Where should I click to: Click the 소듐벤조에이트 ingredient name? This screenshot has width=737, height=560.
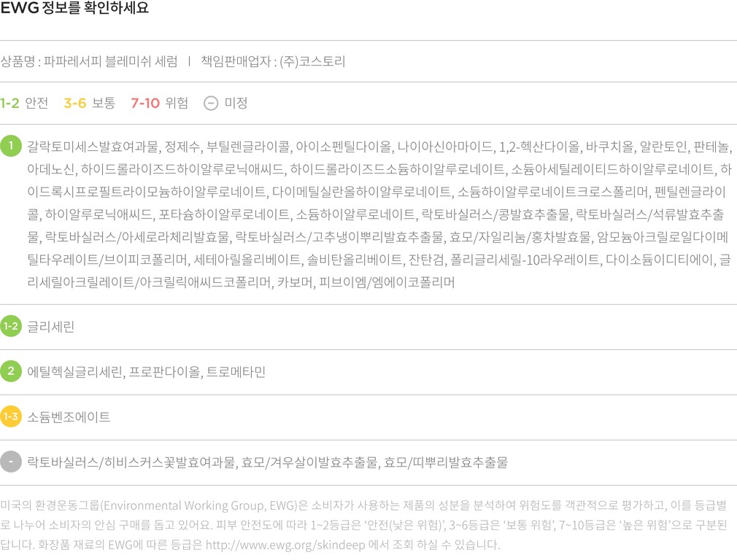[69, 417]
